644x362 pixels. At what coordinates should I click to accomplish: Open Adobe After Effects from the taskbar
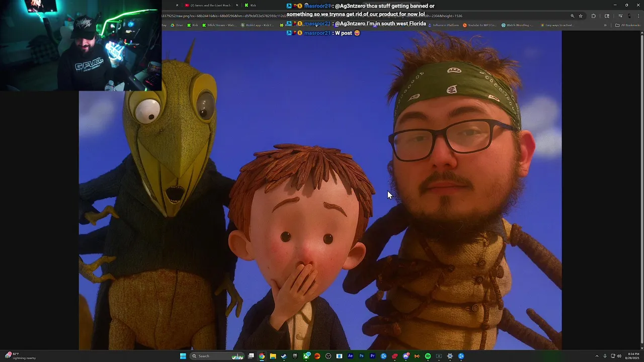350,356
